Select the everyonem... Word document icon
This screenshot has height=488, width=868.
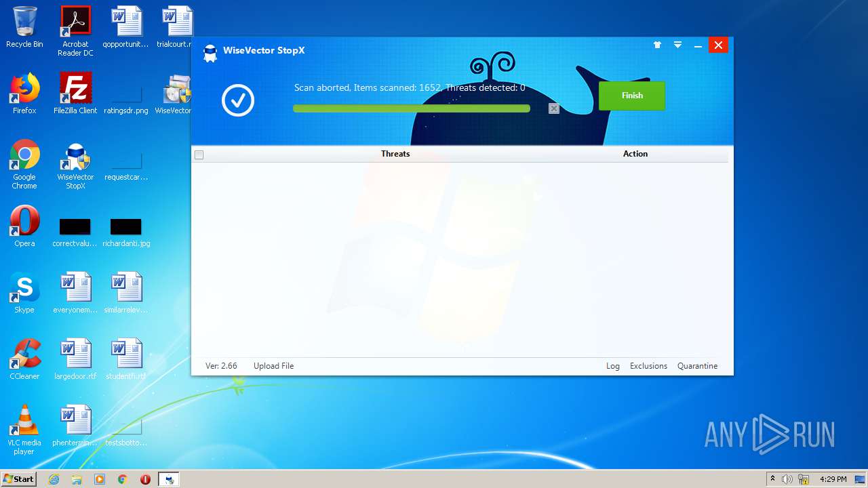pyautogui.click(x=75, y=293)
